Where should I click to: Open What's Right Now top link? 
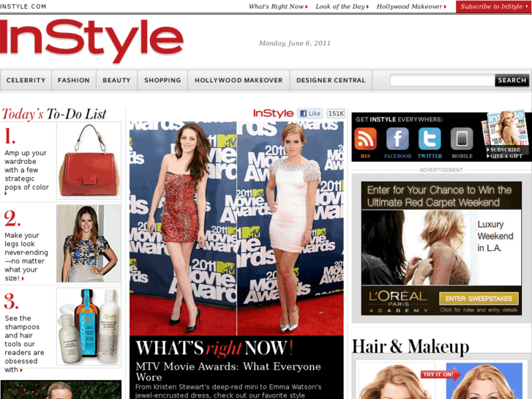pyautogui.click(x=278, y=7)
